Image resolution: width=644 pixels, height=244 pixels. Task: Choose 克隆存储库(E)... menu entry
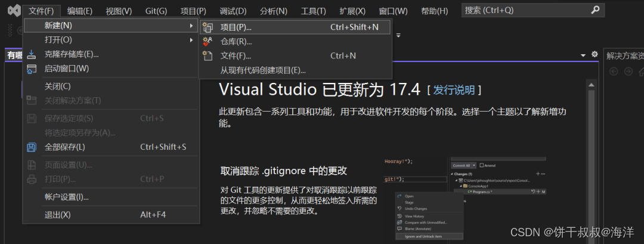(110, 54)
